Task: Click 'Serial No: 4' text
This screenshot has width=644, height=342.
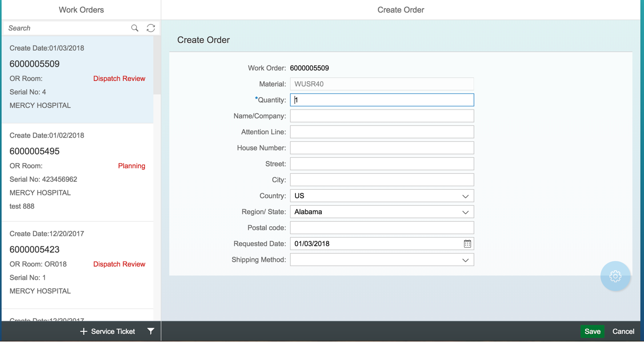Action: (28, 92)
